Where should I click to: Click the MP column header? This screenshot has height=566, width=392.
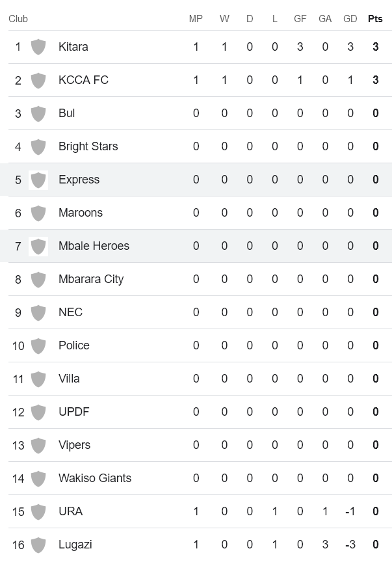(196, 19)
